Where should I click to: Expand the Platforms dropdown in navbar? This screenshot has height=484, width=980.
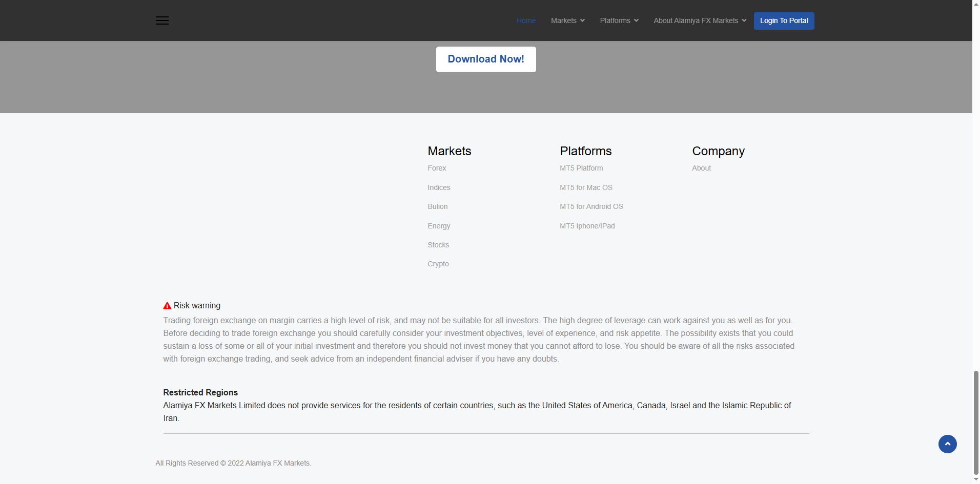pyautogui.click(x=619, y=20)
